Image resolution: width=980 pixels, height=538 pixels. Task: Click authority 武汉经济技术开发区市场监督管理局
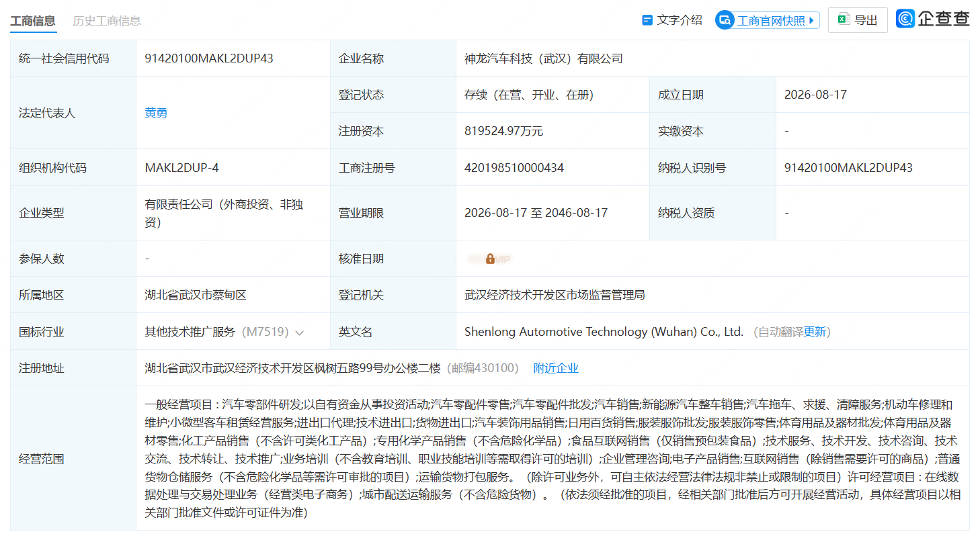pyautogui.click(x=555, y=295)
